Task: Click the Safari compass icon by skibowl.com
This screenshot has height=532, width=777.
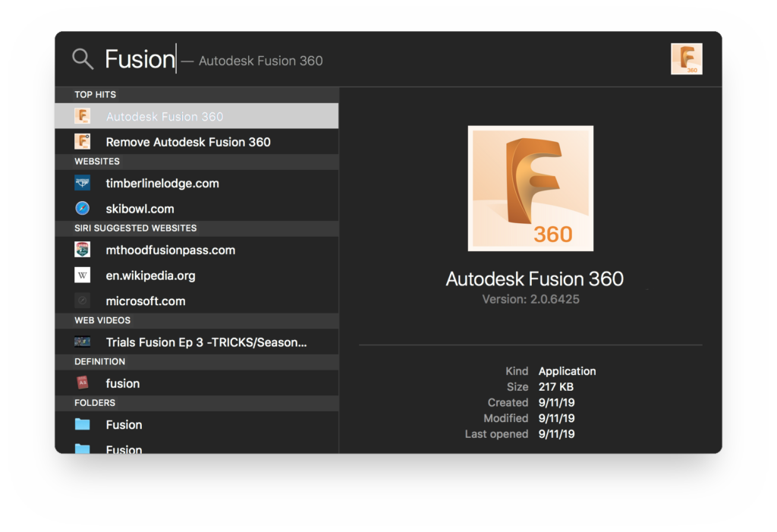Action: coord(82,208)
